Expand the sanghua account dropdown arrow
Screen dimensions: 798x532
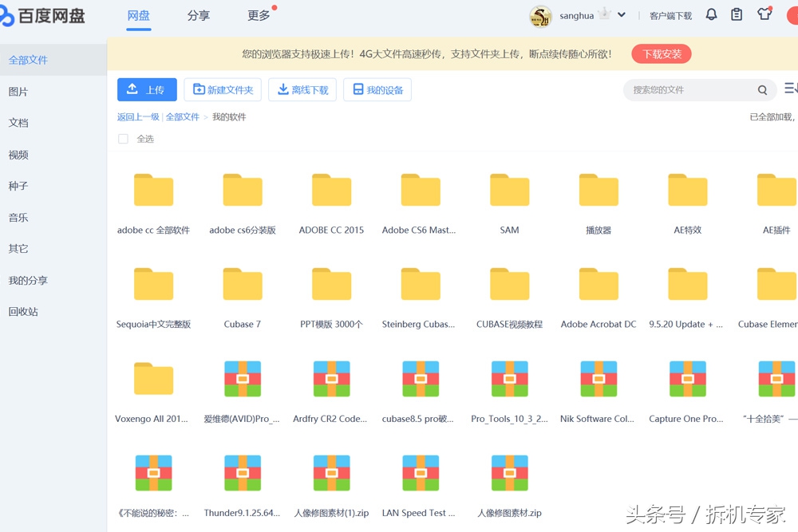click(622, 14)
